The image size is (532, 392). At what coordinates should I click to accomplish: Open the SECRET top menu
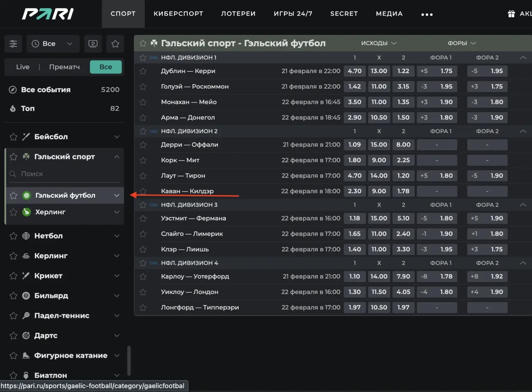point(344,14)
